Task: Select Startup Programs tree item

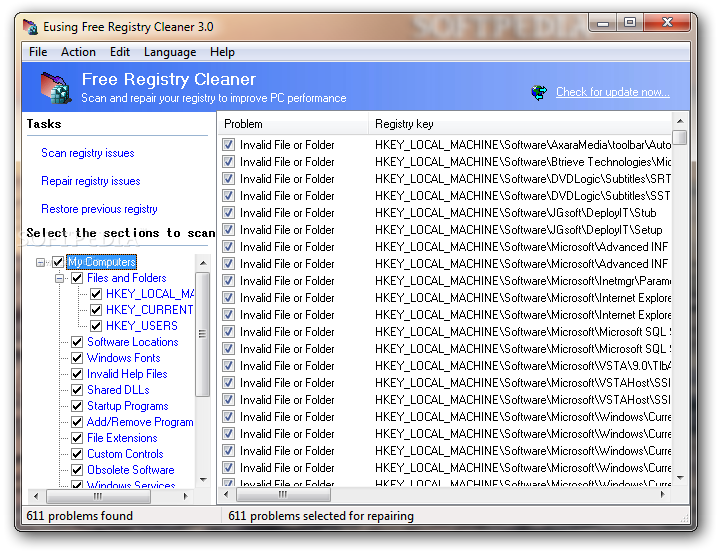Action: [128, 406]
